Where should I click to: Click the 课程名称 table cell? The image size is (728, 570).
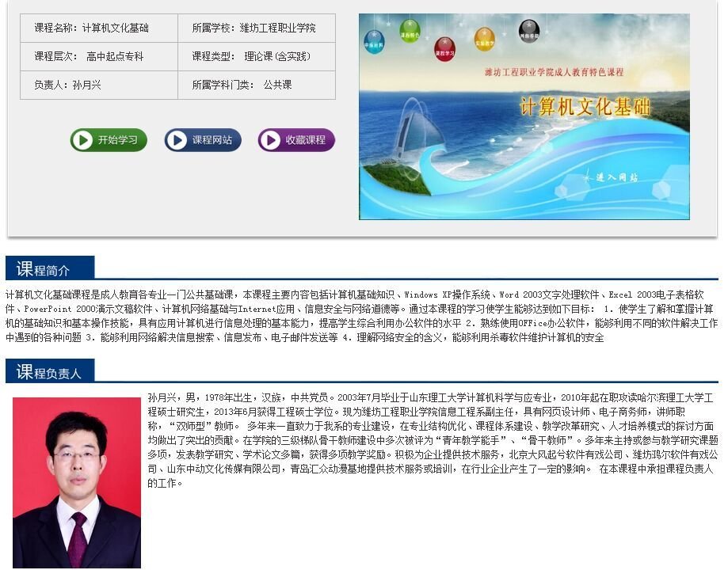99,28
